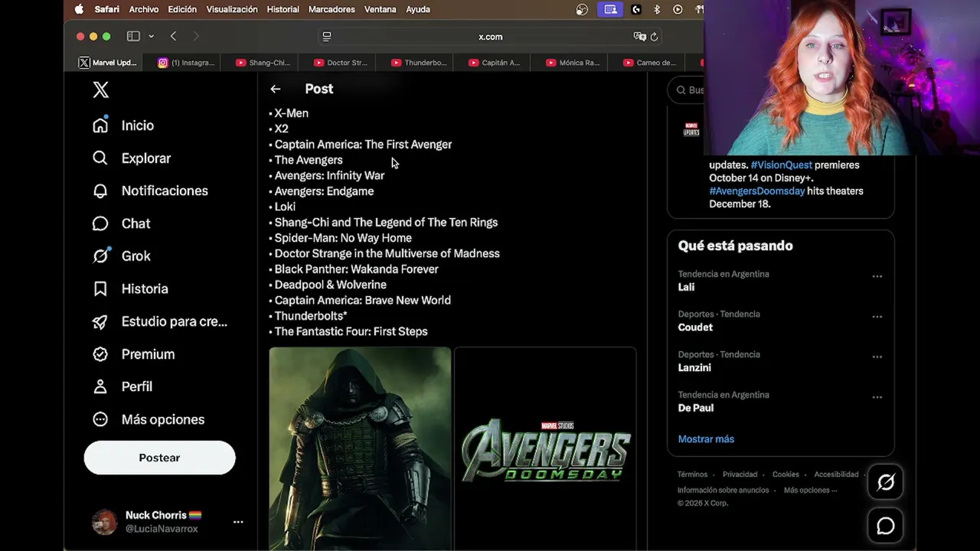
Task: Click the X logo in the sidebar
Action: 100,90
